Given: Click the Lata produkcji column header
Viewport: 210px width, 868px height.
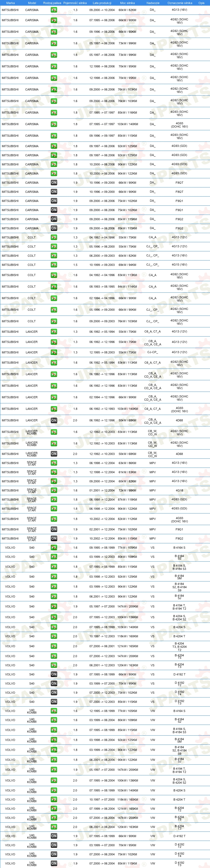Looking at the screenshot, I should pyautogui.click(x=102, y=3).
